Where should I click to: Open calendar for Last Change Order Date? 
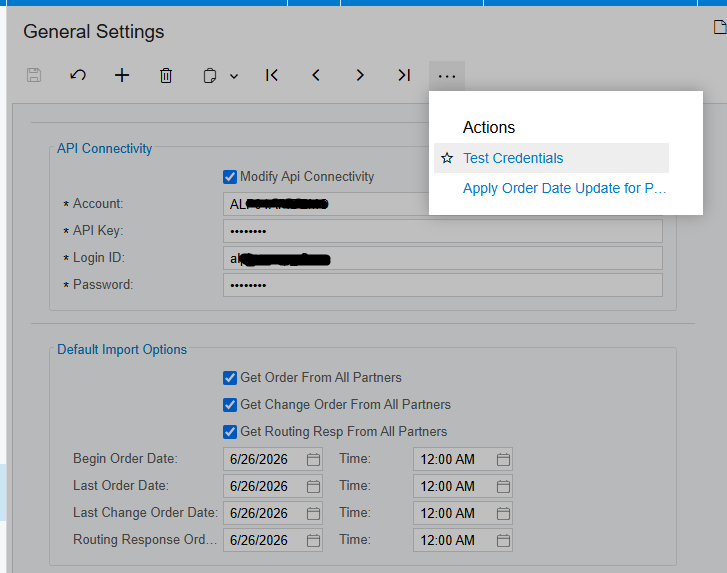click(x=313, y=513)
